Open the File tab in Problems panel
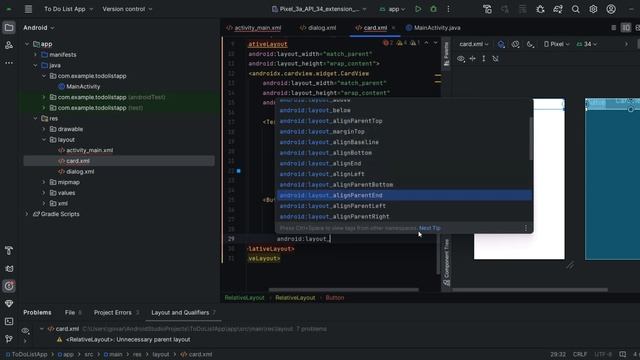 (73, 312)
